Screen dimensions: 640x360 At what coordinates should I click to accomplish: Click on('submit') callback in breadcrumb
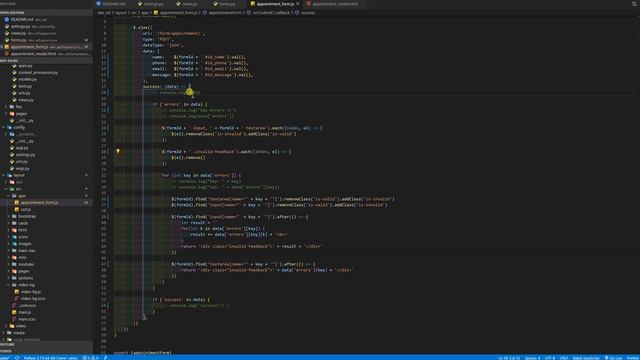point(271,13)
